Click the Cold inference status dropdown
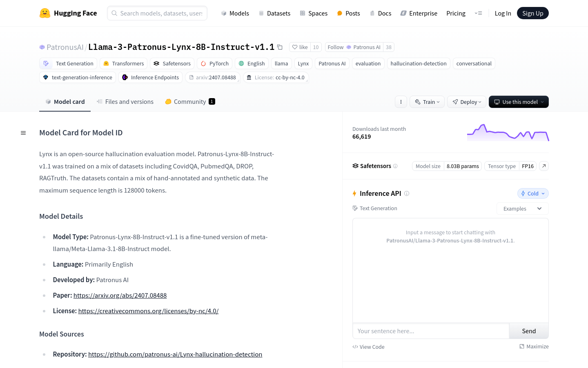 (x=533, y=193)
